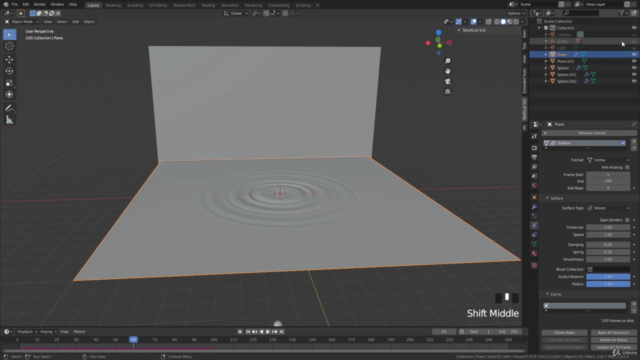Open the Scene properties tab

[x=534, y=176]
